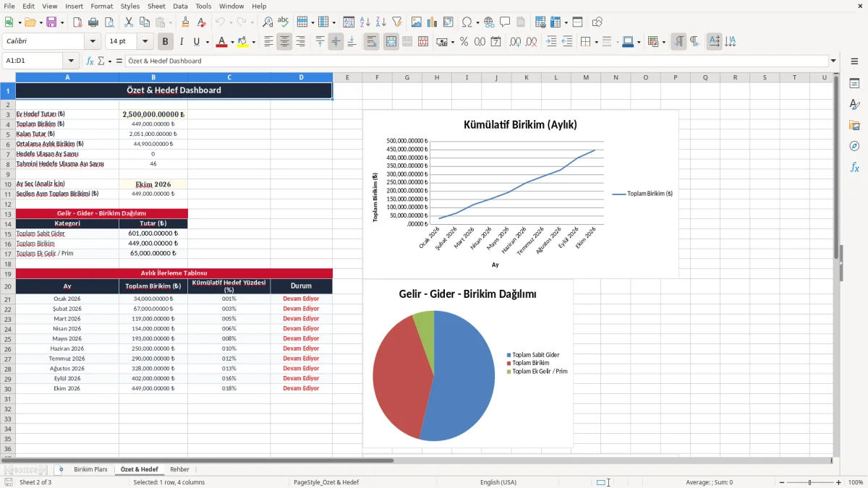The width and height of the screenshot is (868, 488).
Task: Toggle Italic formatting
Action: pos(181,42)
